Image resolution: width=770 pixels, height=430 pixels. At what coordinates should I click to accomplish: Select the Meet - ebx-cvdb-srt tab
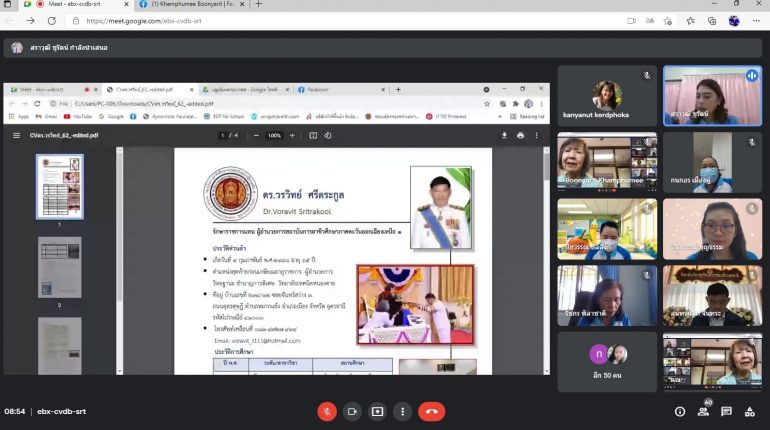[75, 5]
